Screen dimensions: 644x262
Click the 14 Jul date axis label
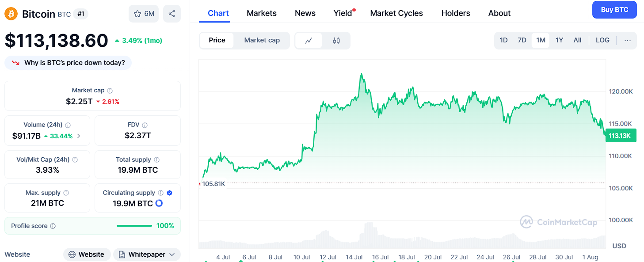click(x=354, y=257)
